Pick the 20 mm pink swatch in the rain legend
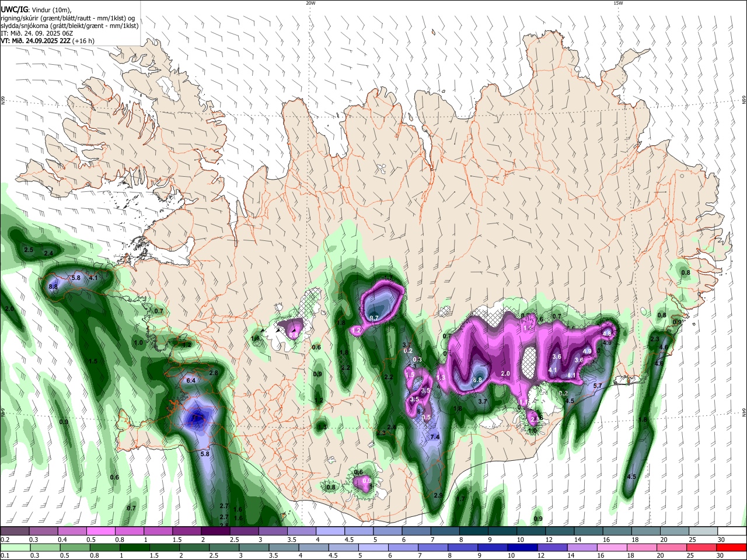This screenshot has height=560, width=747. coord(672,547)
